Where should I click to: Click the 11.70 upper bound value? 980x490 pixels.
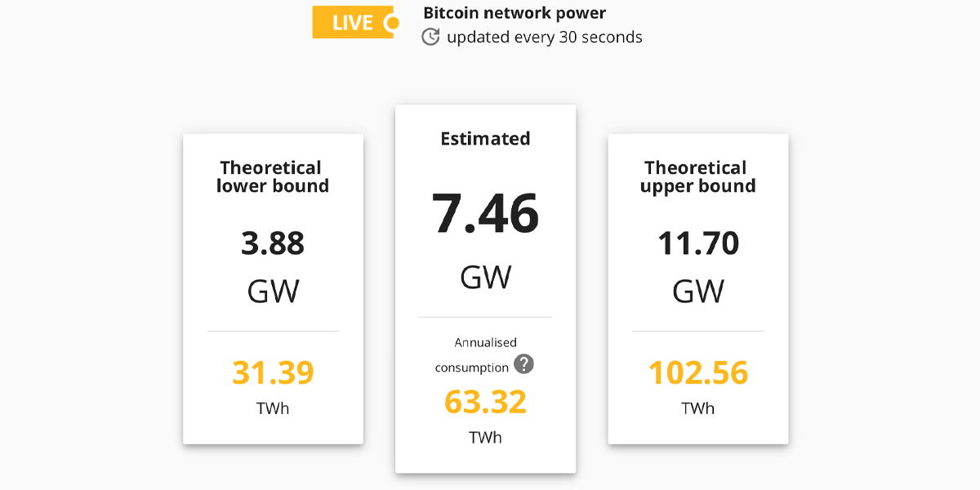(x=698, y=243)
